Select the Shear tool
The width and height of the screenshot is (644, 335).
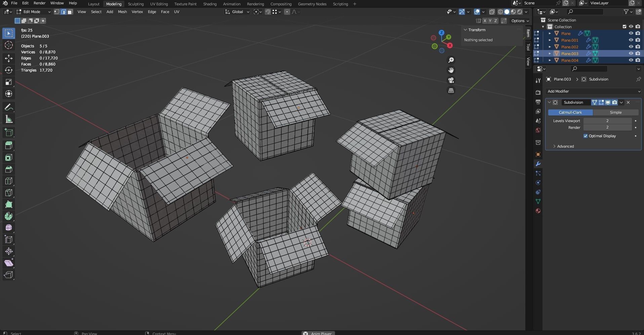(9, 263)
